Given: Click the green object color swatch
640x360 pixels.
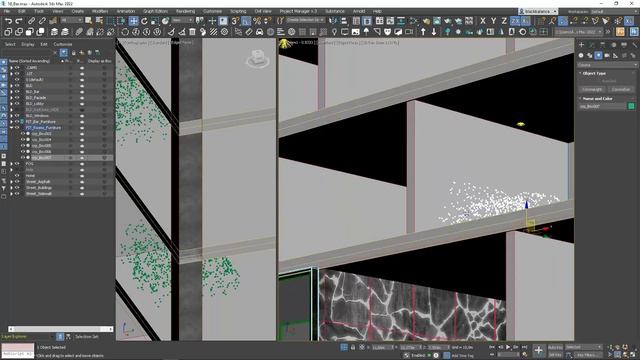Looking at the screenshot, I should (631, 107).
